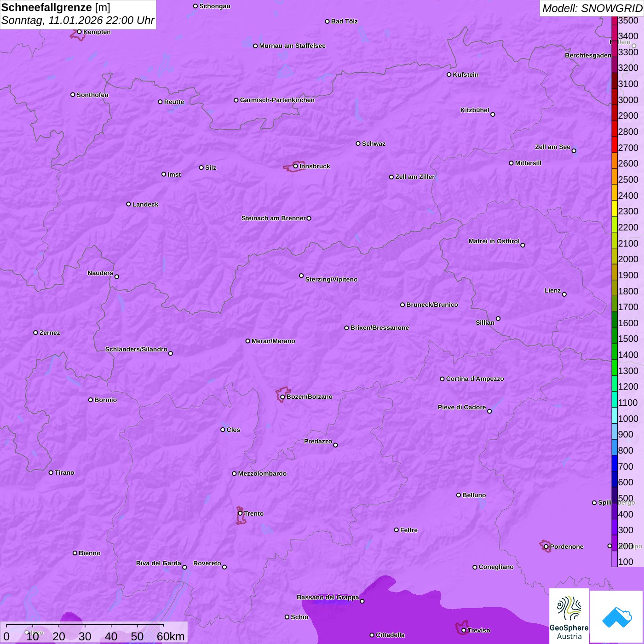Click the 'Conegliano' label
This screenshot has width=644, height=644.
pyautogui.click(x=496, y=567)
